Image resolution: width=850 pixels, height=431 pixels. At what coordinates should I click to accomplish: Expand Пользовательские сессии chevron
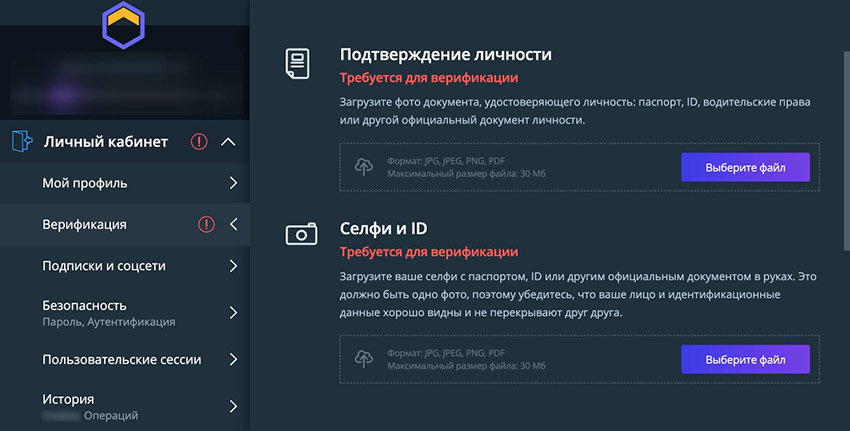coord(234,359)
